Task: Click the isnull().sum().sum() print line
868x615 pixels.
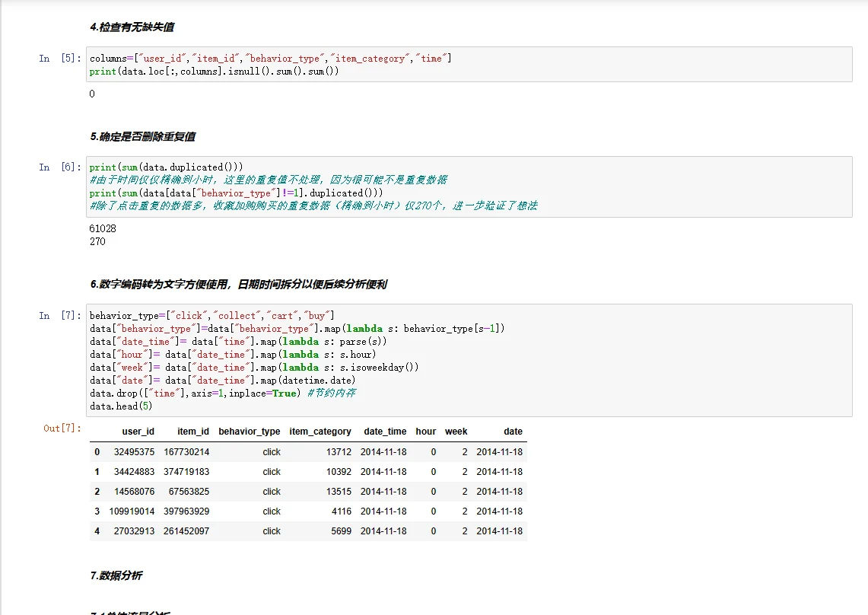Action: (x=215, y=71)
